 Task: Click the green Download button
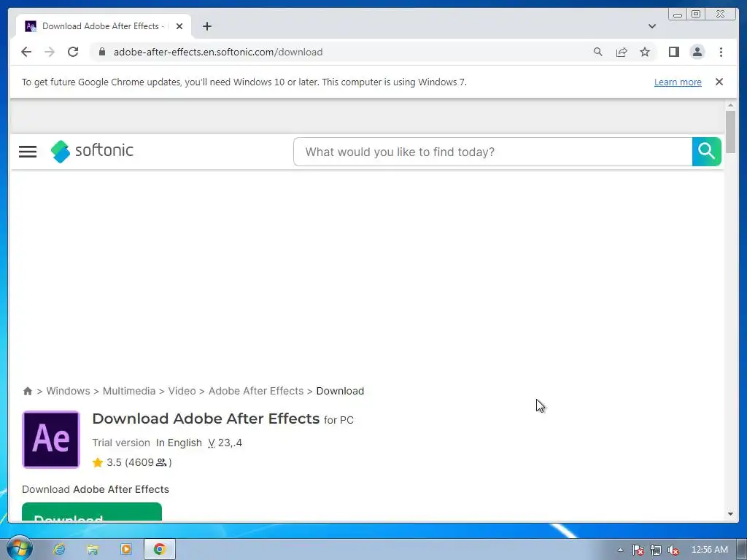92,512
